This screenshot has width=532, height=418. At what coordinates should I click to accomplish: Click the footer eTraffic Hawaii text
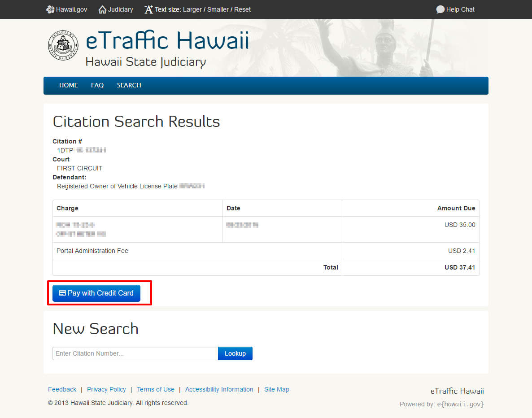coord(457,391)
